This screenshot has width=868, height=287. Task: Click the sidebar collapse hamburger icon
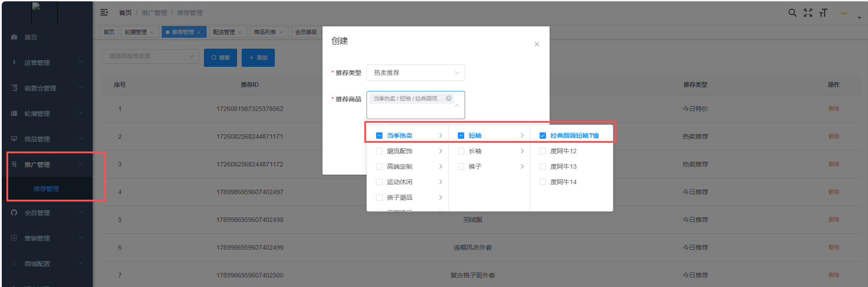[x=104, y=12]
